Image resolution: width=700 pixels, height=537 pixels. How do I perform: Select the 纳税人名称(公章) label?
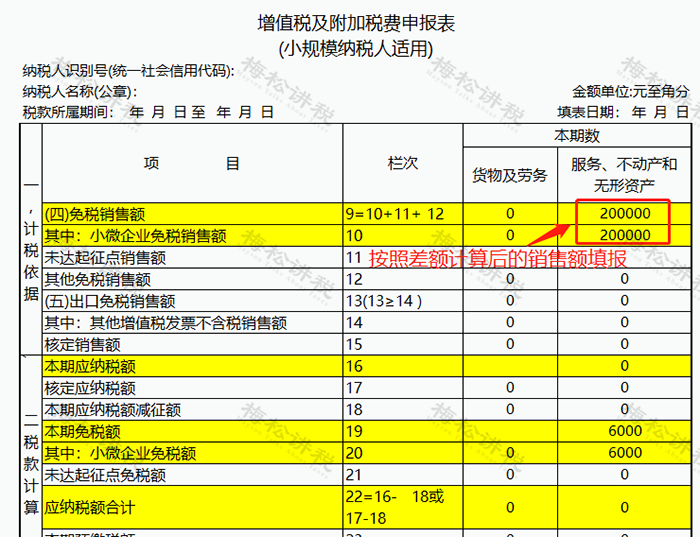(79, 92)
